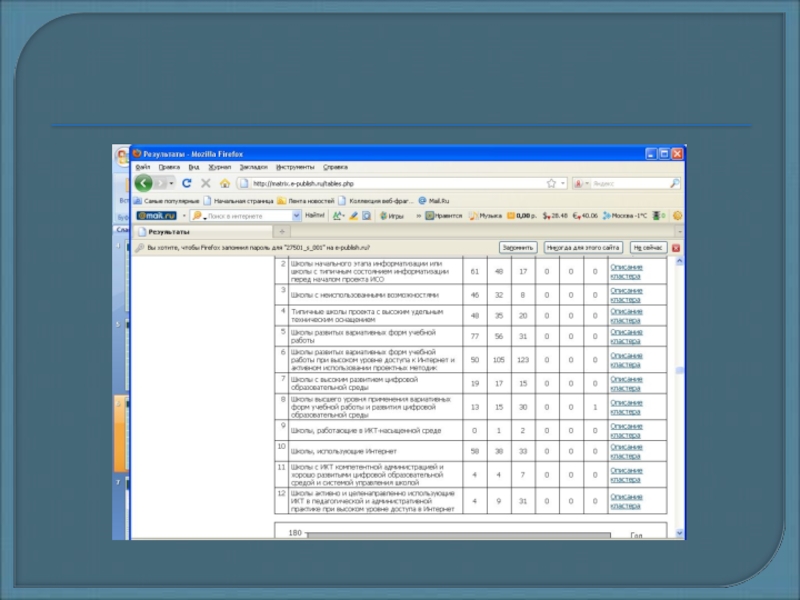Click the spell-check ABC toolbar icon

[x=338, y=216]
